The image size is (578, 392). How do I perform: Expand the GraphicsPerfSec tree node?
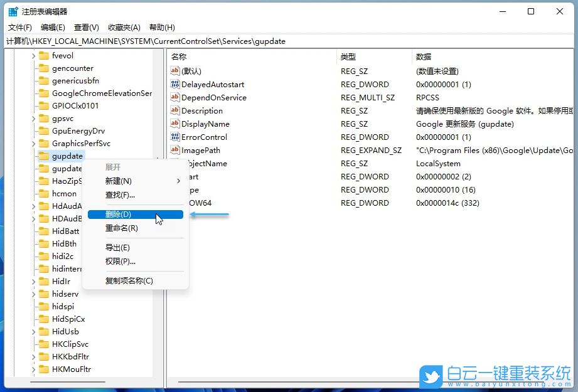point(33,143)
